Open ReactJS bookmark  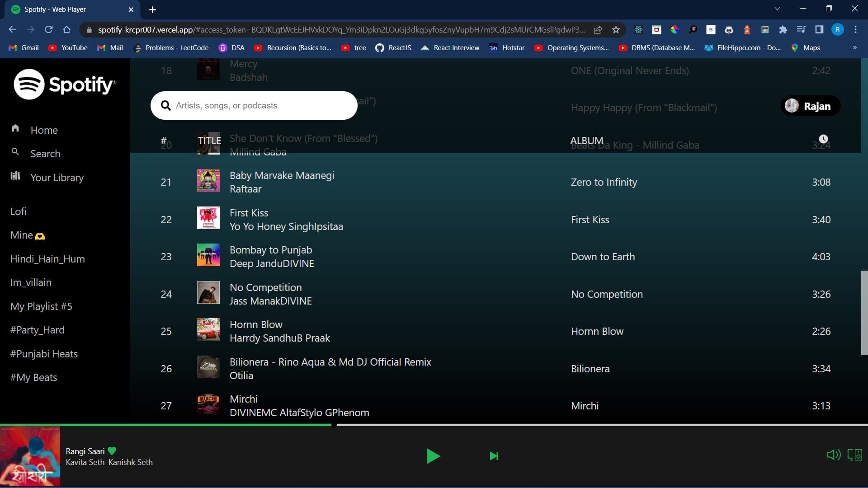click(x=393, y=48)
